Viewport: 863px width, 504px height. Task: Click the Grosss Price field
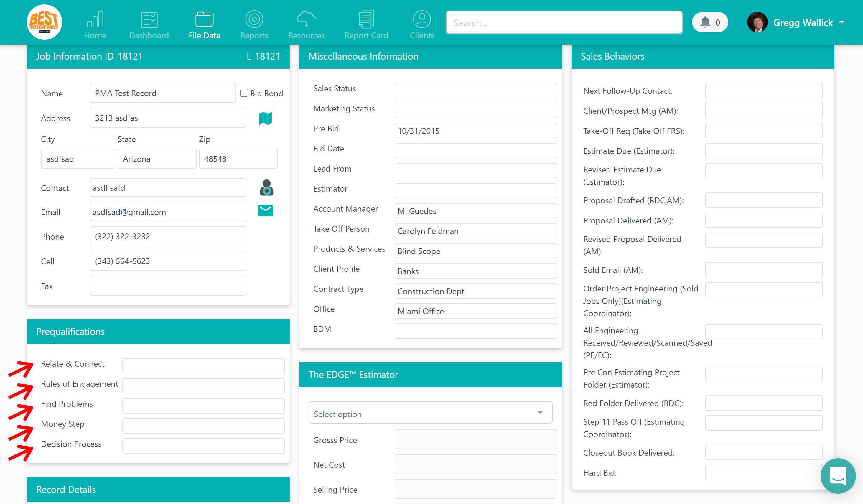[476, 440]
